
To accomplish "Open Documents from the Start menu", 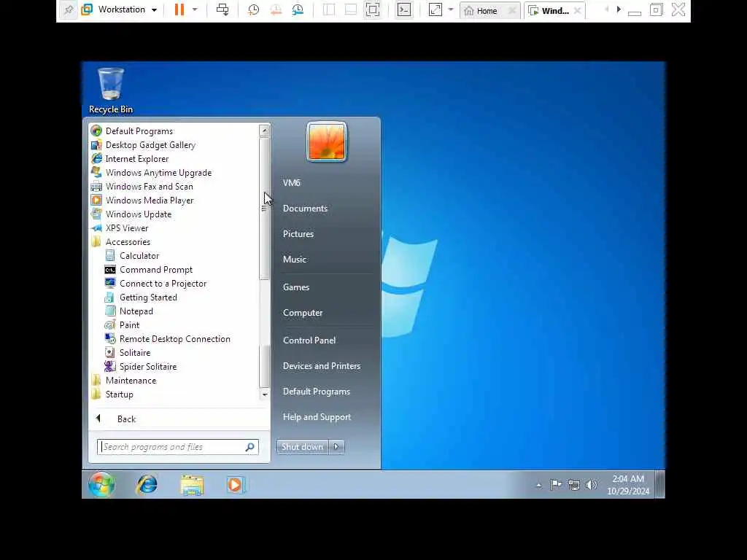I will tap(305, 208).
